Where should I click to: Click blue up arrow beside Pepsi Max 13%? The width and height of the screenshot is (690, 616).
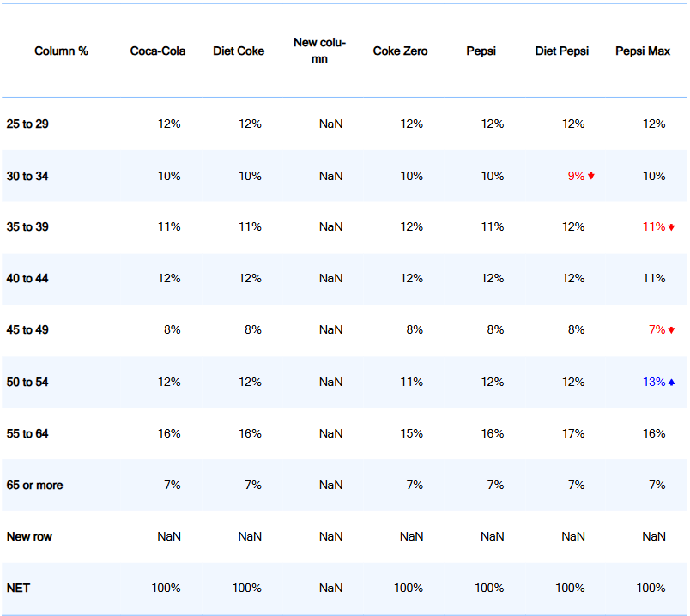click(x=671, y=382)
